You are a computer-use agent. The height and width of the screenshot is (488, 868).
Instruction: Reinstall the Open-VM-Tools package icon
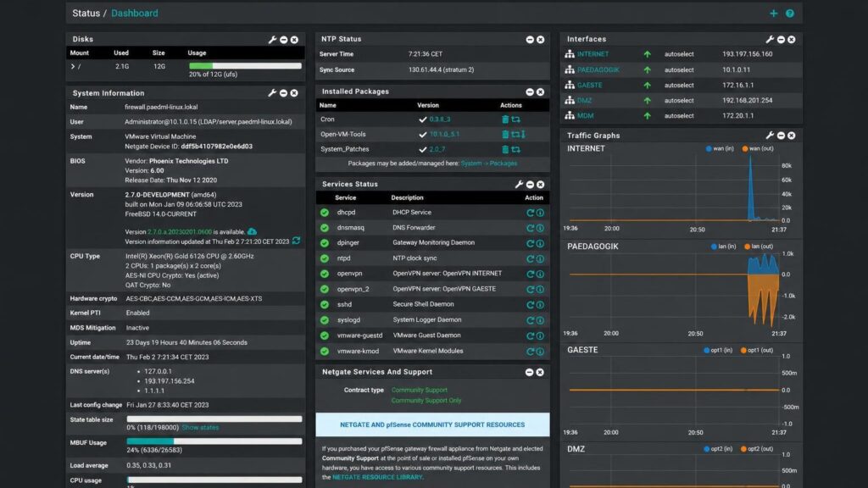click(x=515, y=135)
